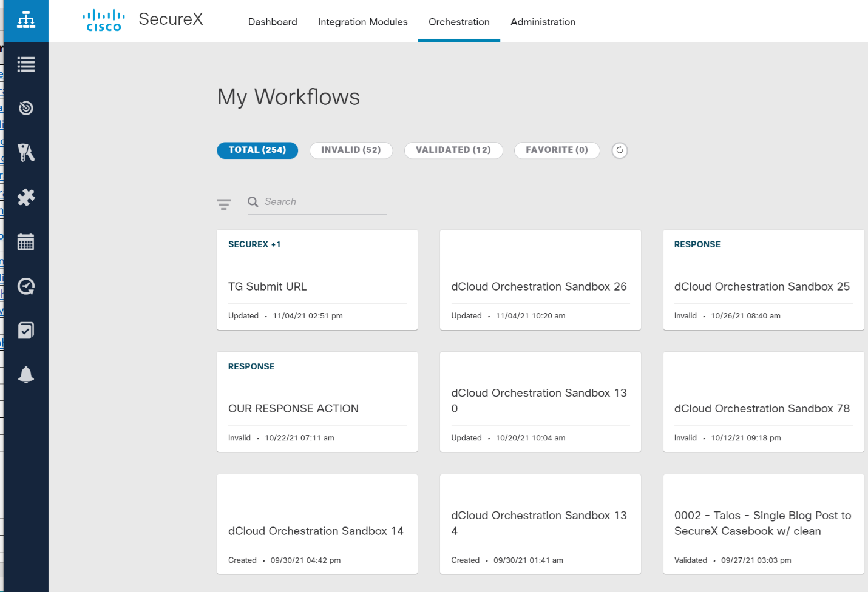Open dCloud Orchestration Sandbox 78 card

click(x=764, y=402)
